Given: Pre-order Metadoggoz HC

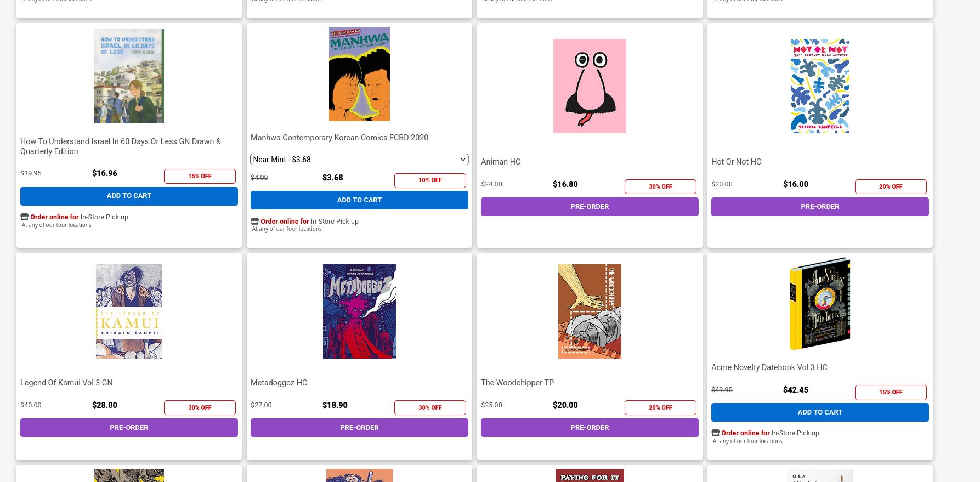Looking at the screenshot, I should pos(359,428).
